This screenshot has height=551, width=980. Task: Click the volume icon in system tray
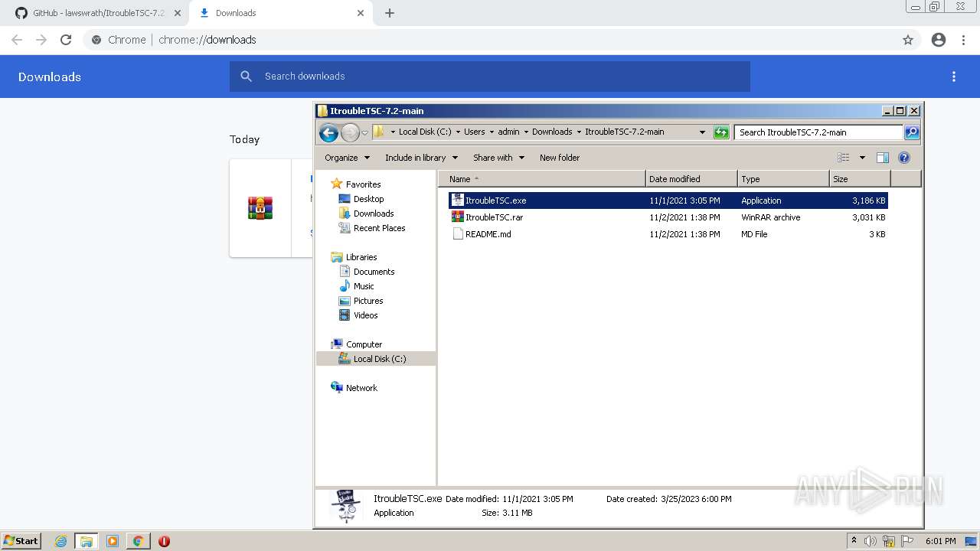[871, 541]
